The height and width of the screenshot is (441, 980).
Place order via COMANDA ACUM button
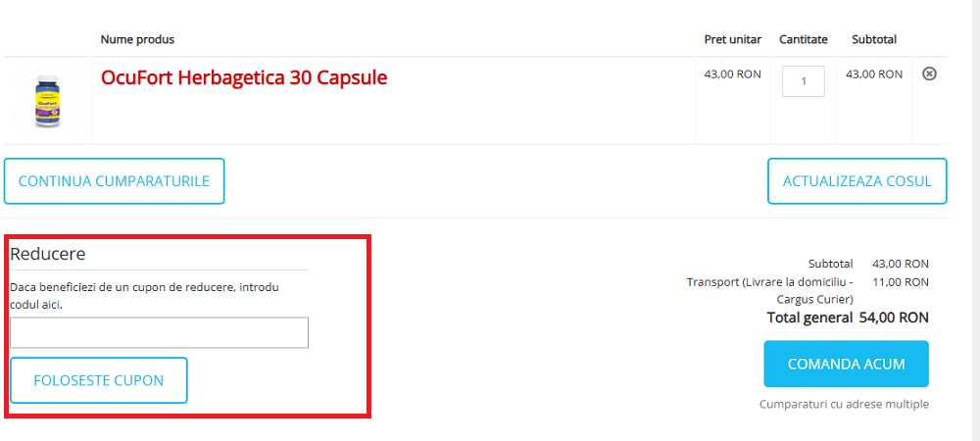[846, 365]
